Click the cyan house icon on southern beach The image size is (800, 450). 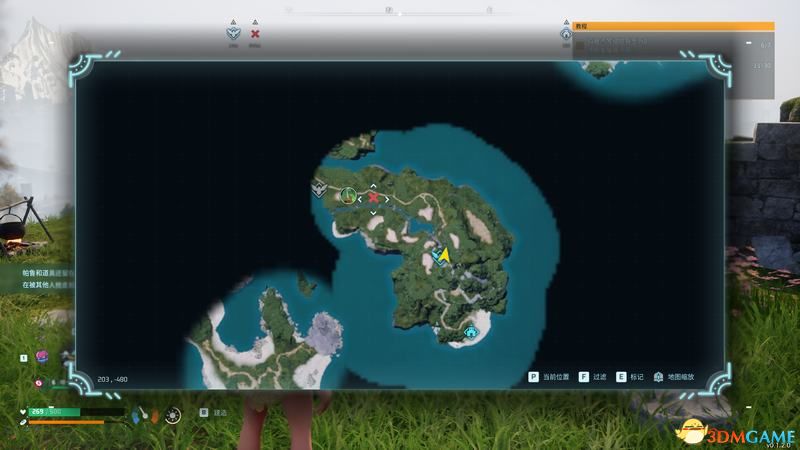click(471, 333)
